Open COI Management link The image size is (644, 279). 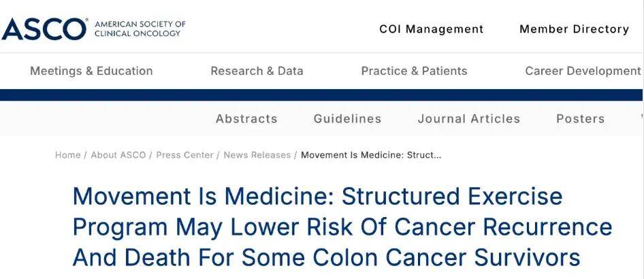tap(431, 29)
